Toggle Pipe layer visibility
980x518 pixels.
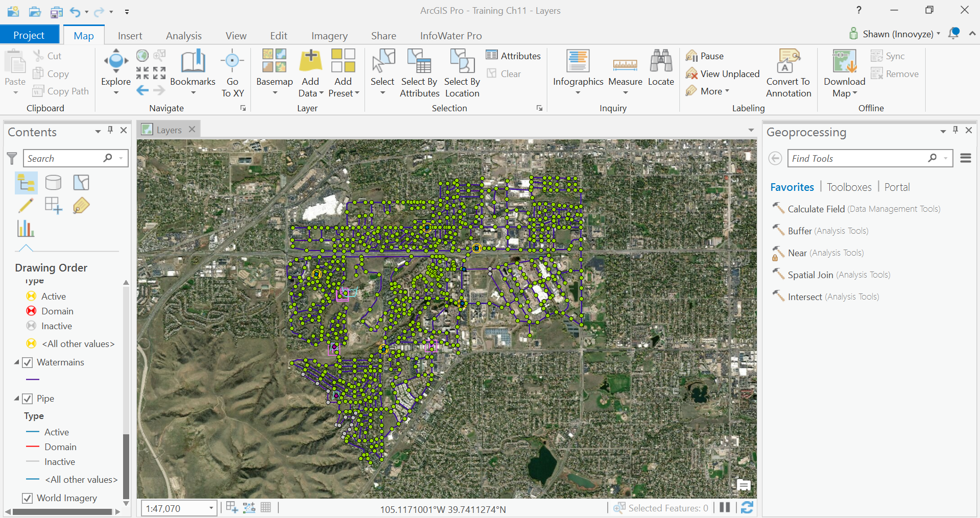pos(28,399)
